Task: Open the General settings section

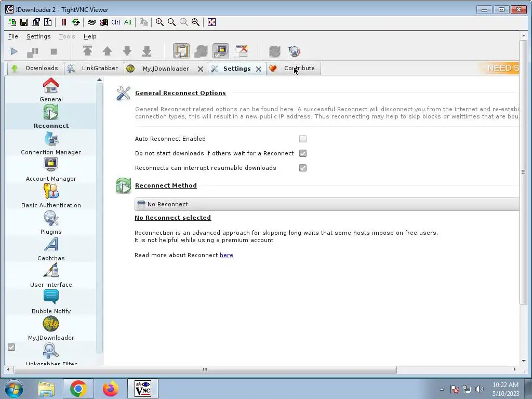Action: (51, 89)
